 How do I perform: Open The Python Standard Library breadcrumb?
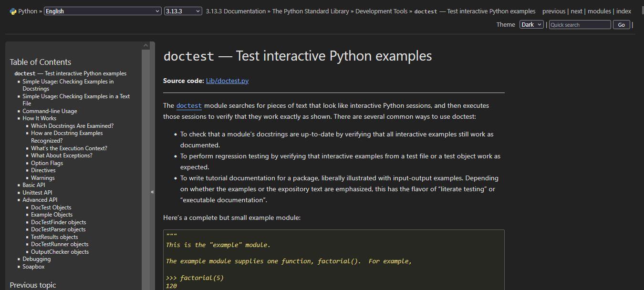click(x=311, y=11)
